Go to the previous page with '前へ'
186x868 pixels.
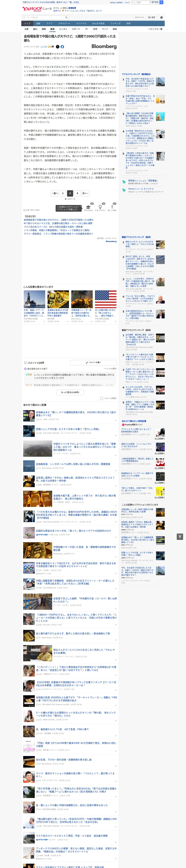(x=55, y=193)
